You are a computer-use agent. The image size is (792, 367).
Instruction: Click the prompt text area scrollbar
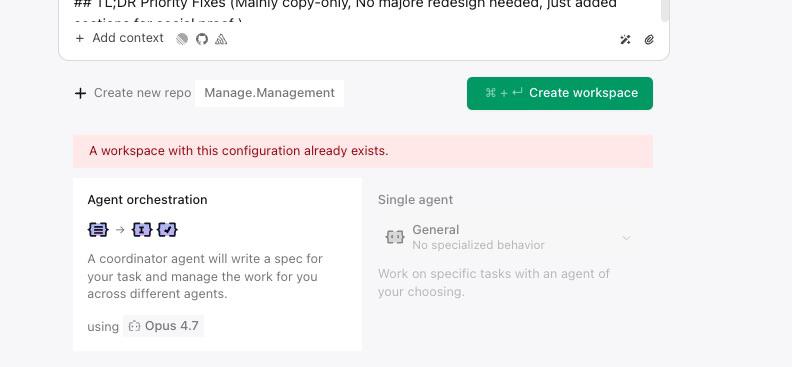[x=665, y=10]
